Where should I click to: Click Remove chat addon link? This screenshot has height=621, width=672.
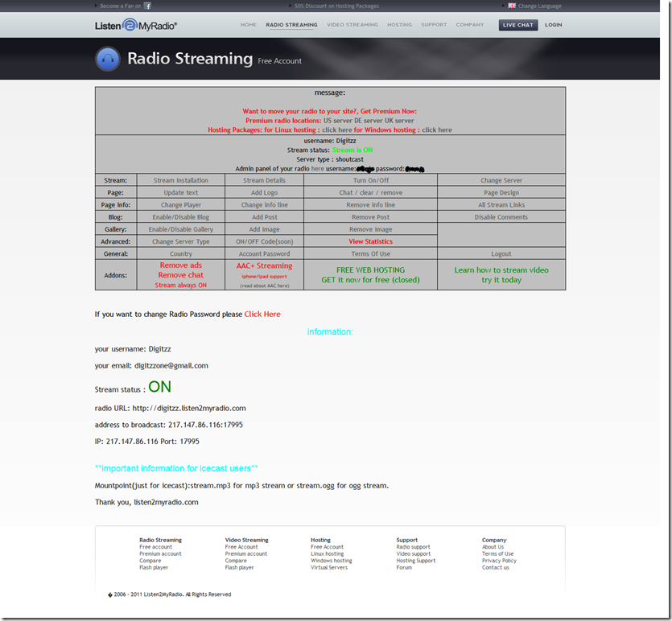tap(181, 275)
